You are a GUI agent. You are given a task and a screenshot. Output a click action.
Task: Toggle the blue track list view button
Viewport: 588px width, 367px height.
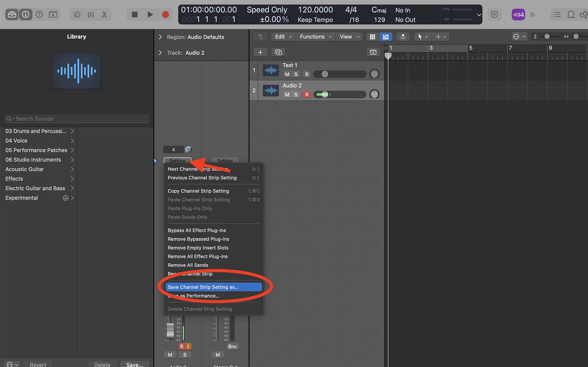click(x=385, y=37)
